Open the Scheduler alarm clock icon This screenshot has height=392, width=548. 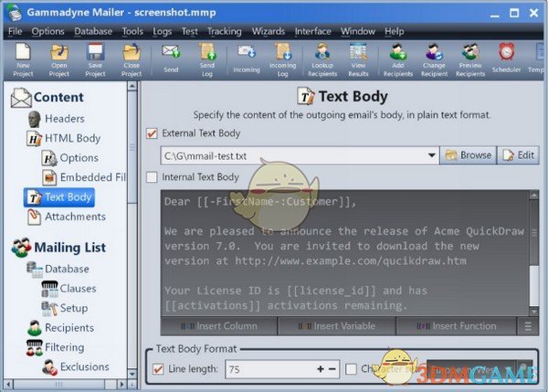tap(506, 58)
